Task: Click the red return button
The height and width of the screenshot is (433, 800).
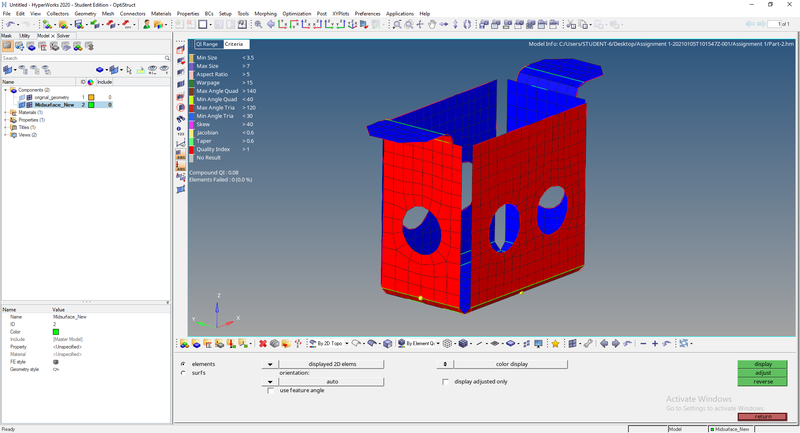Action: point(763,416)
